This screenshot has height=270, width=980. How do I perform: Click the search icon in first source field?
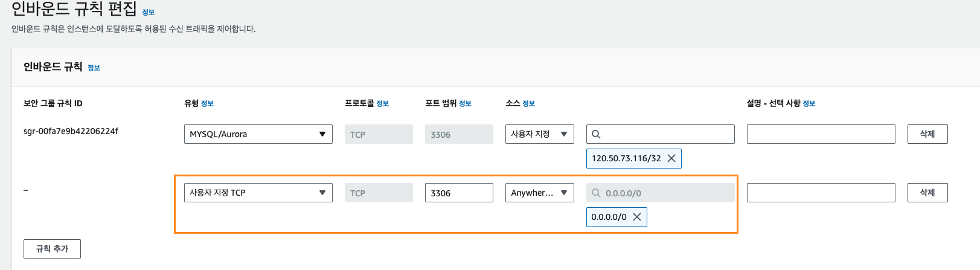pyautogui.click(x=596, y=134)
